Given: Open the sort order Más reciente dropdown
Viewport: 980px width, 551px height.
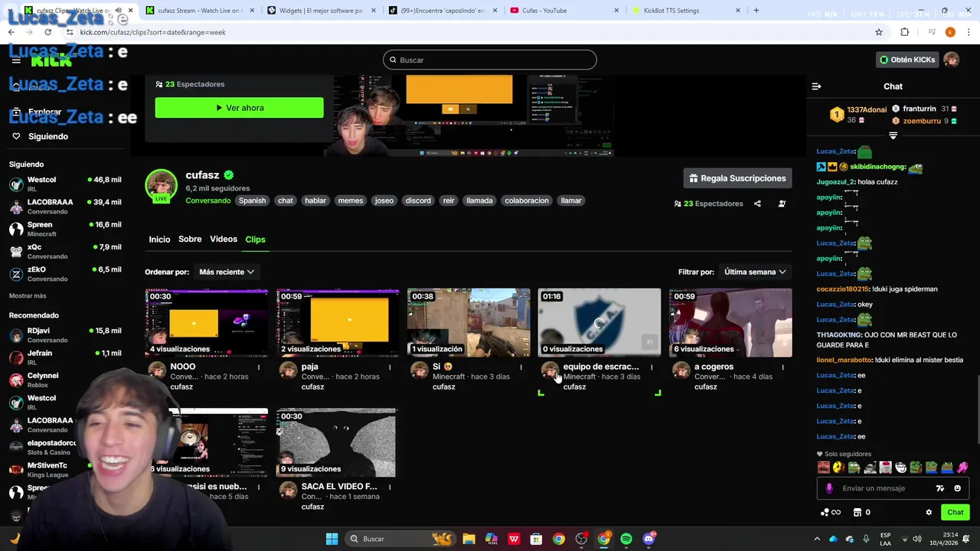Looking at the screenshot, I should click(x=227, y=272).
